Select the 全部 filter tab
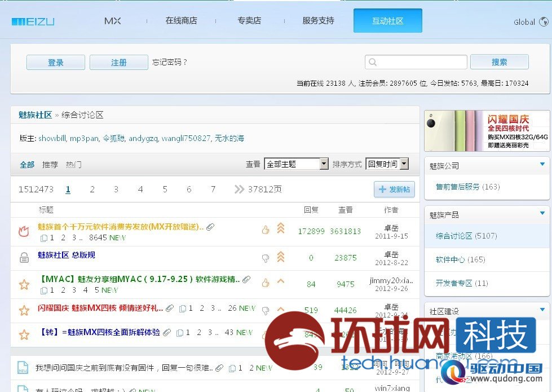This screenshot has width=552, height=392. [27, 165]
